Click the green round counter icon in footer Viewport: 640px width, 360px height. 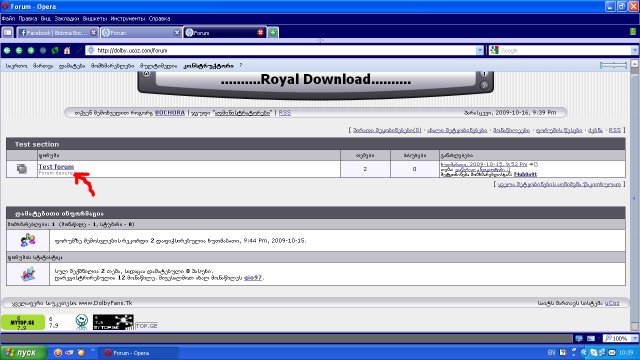(x=82, y=322)
